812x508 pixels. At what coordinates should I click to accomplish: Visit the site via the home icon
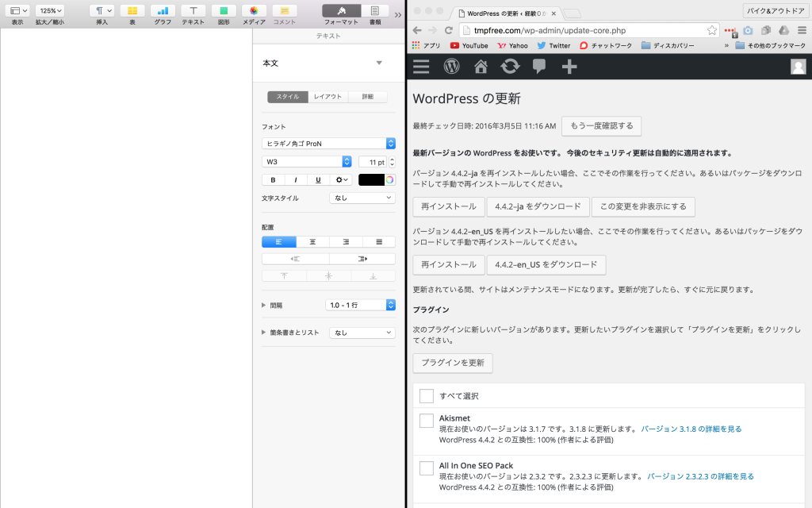(x=481, y=67)
